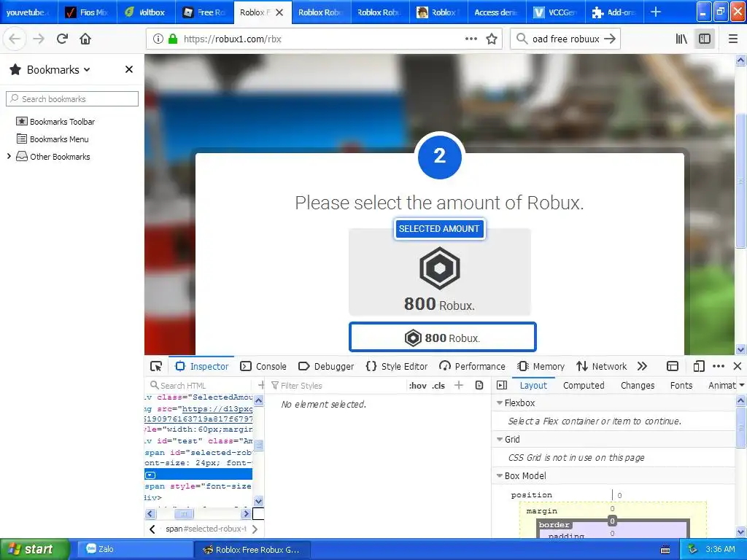747x560 pixels.
Task: Open page actions three-dot menu in address bar
Action: coord(471,39)
